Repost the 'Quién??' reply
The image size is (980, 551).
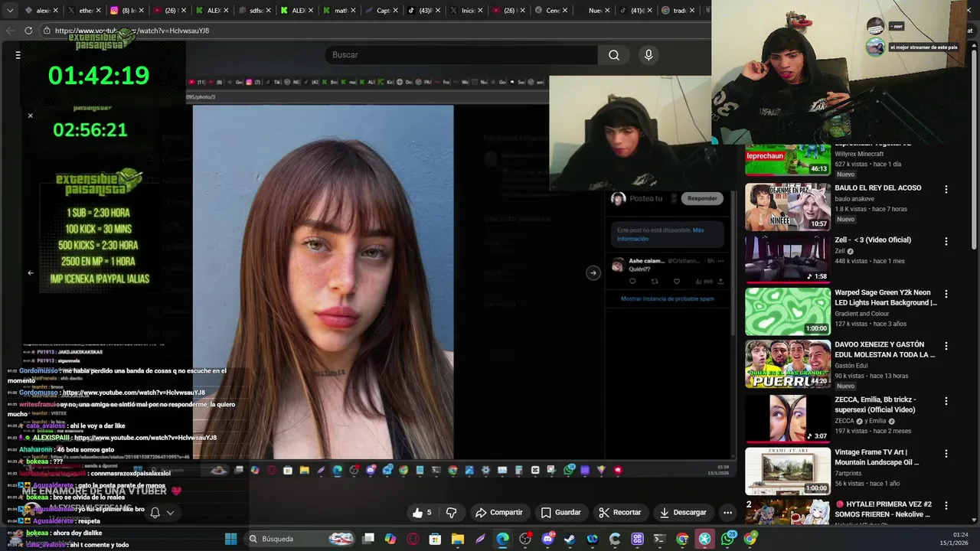[x=655, y=282]
